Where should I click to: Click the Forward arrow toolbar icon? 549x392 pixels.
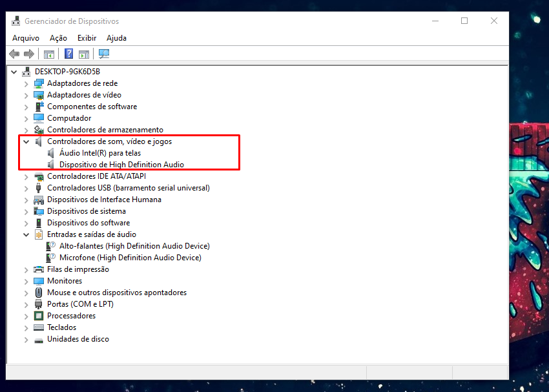[28, 54]
